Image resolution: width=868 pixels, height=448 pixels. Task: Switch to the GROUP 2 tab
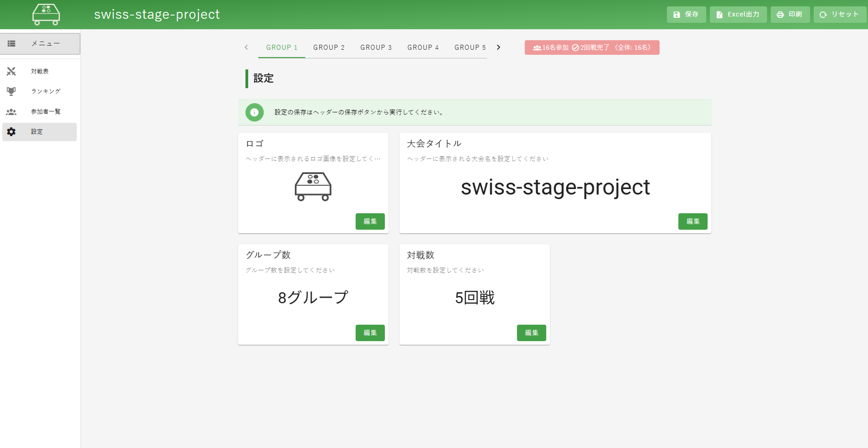[x=329, y=47]
